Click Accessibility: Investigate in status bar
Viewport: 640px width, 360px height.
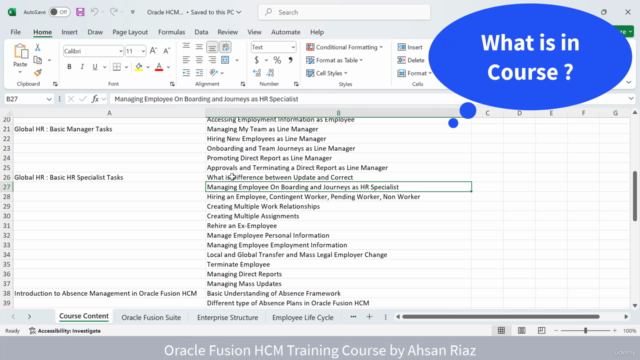65,331
